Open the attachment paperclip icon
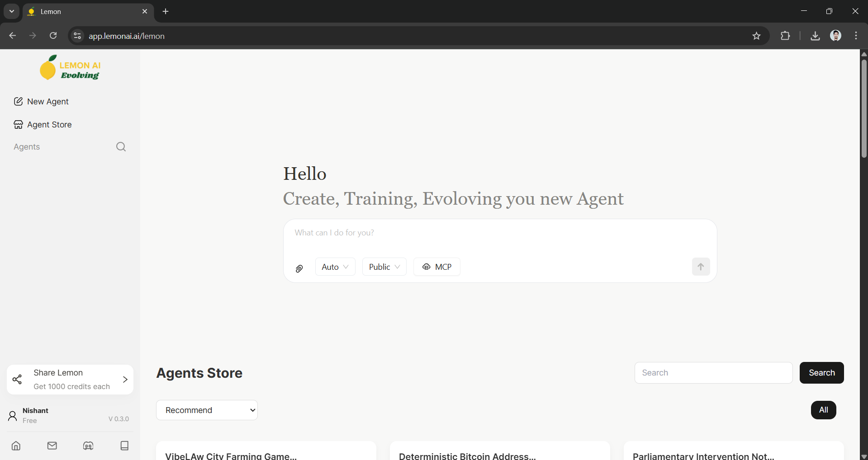The width and height of the screenshot is (868, 460). 299,268
